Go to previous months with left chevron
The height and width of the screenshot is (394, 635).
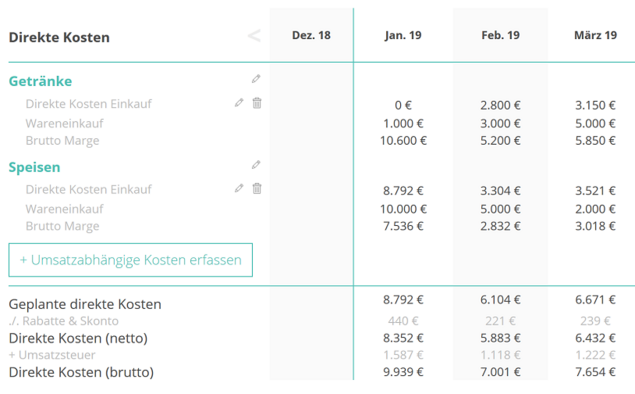pos(254,36)
